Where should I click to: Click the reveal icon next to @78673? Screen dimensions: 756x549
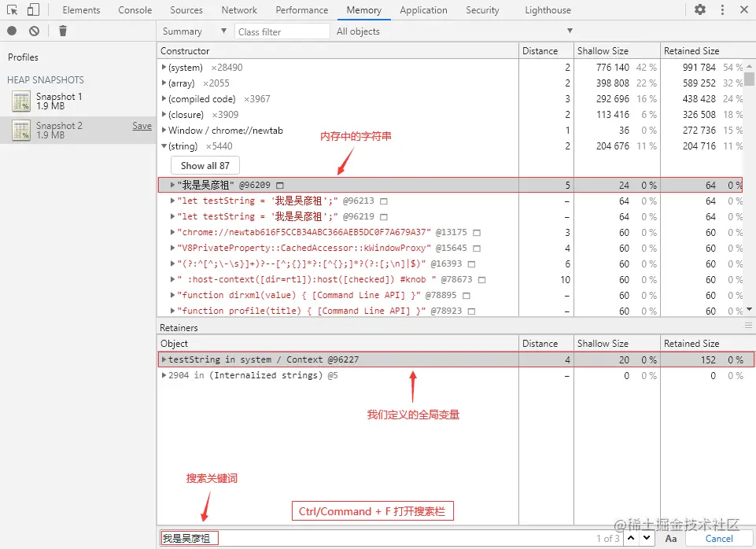[481, 280]
